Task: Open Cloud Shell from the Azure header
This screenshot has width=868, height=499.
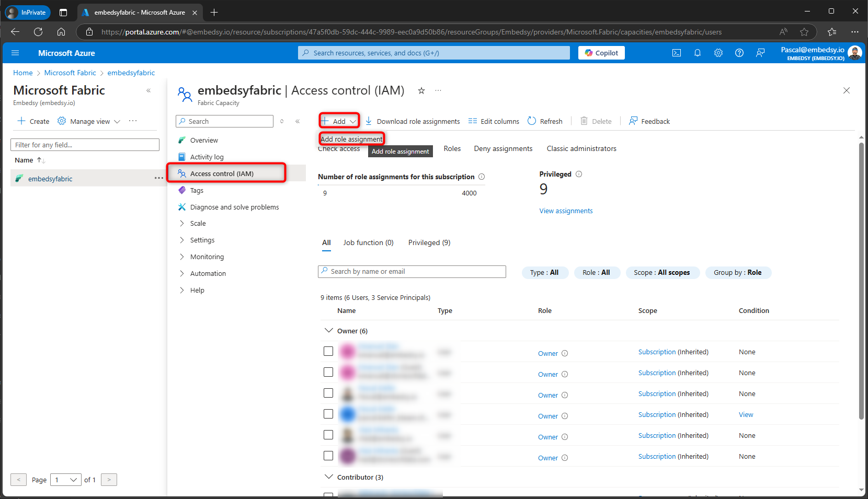Action: pos(677,53)
